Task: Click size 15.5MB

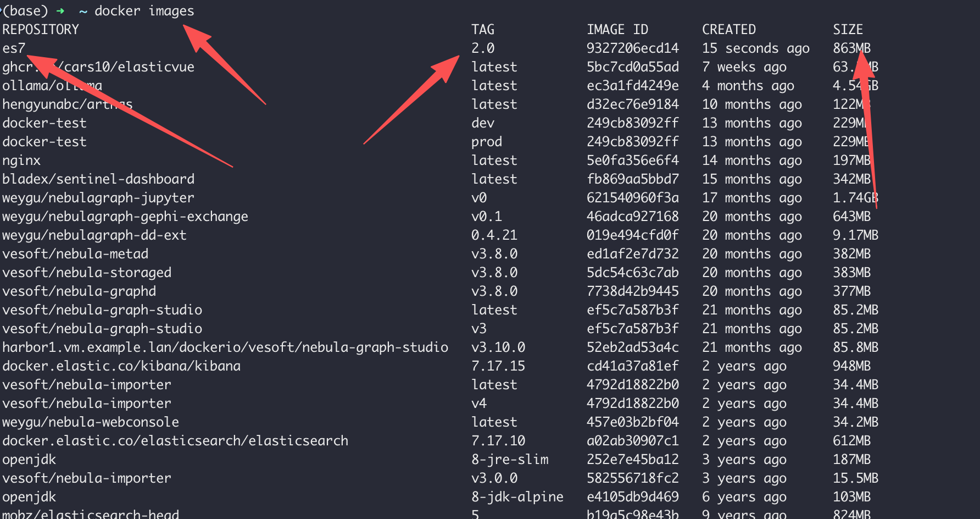Action: tap(856, 478)
